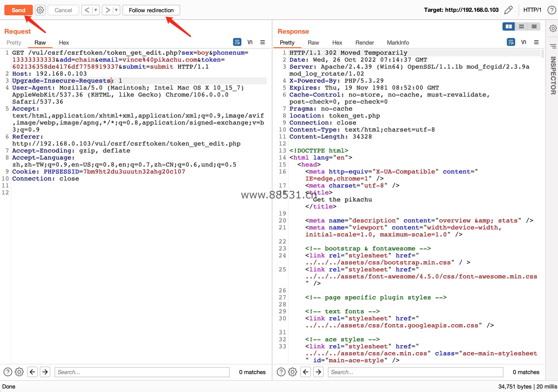Open request search help icon
This screenshot has width=558, height=392.
[x=8, y=372]
